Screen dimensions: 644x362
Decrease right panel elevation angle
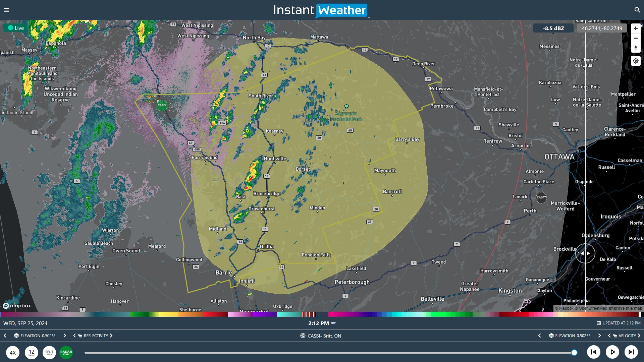point(539,336)
